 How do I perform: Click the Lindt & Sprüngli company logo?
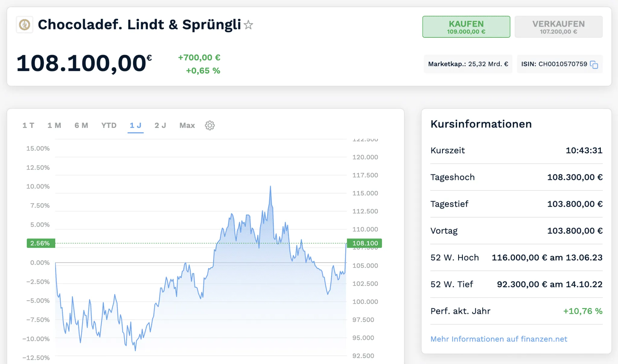click(24, 24)
